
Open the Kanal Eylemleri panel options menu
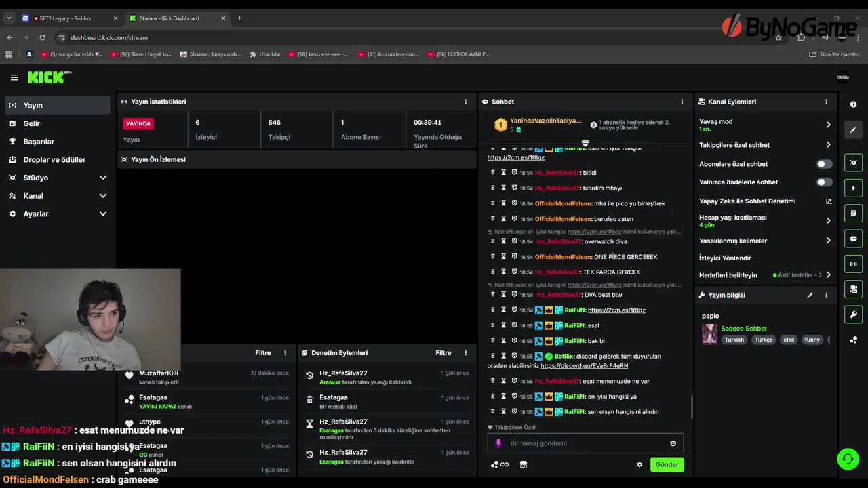tap(826, 102)
